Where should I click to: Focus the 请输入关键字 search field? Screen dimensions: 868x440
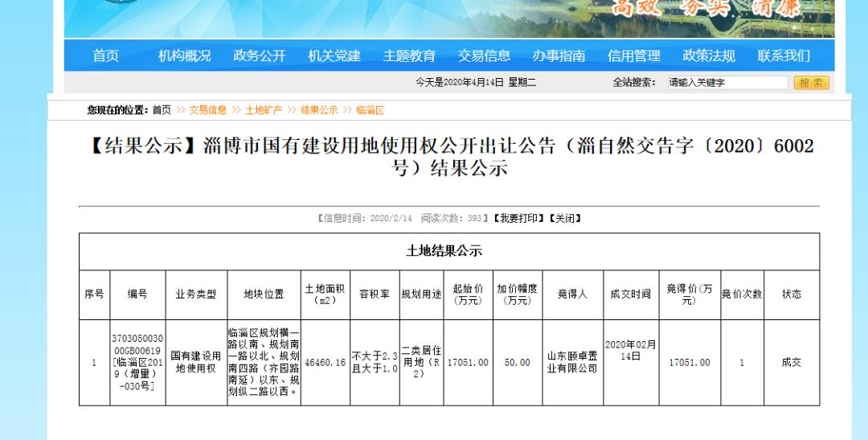coord(727,83)
